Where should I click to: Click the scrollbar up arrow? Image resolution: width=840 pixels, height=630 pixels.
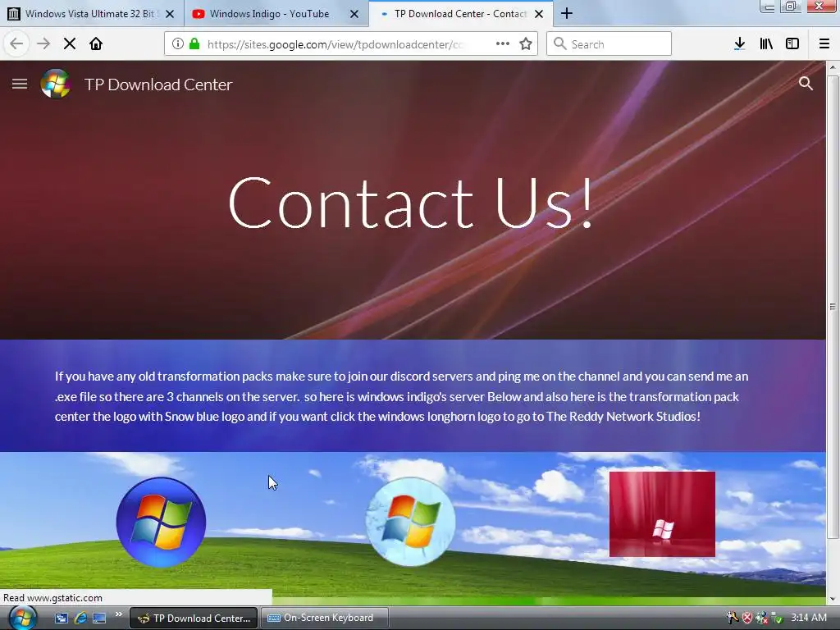[833, 67]
